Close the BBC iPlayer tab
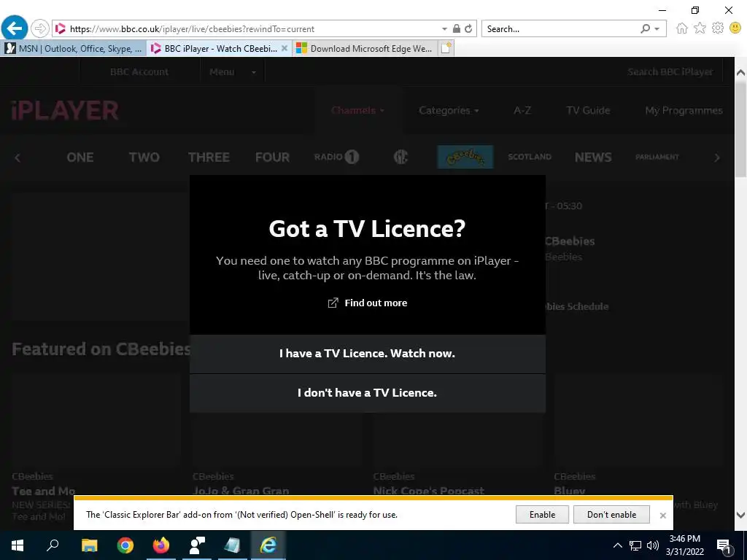The width and height of the screenshot is (747, 560). point(285,48)
